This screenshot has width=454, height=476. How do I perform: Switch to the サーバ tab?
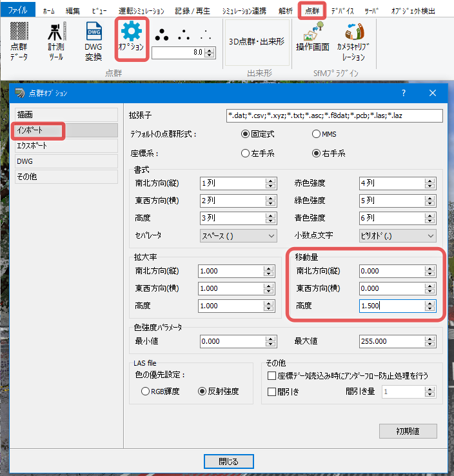[371, 11]
